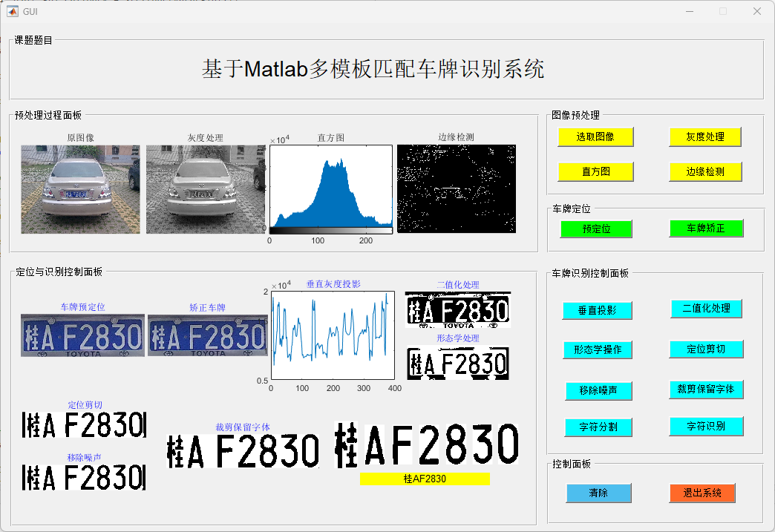The image size is (775, 532).
Task: Click the original car image thumbnail
Action: coord(80,189)
